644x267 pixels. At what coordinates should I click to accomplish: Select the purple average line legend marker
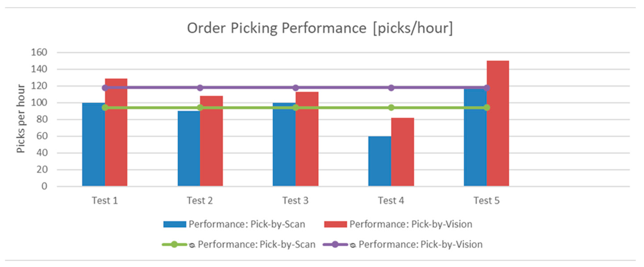coord(335,244)
